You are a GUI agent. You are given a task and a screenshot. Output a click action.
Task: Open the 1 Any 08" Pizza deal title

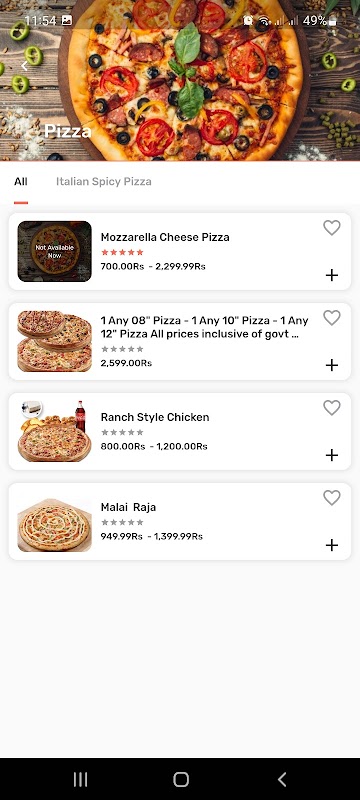[204, 328]
